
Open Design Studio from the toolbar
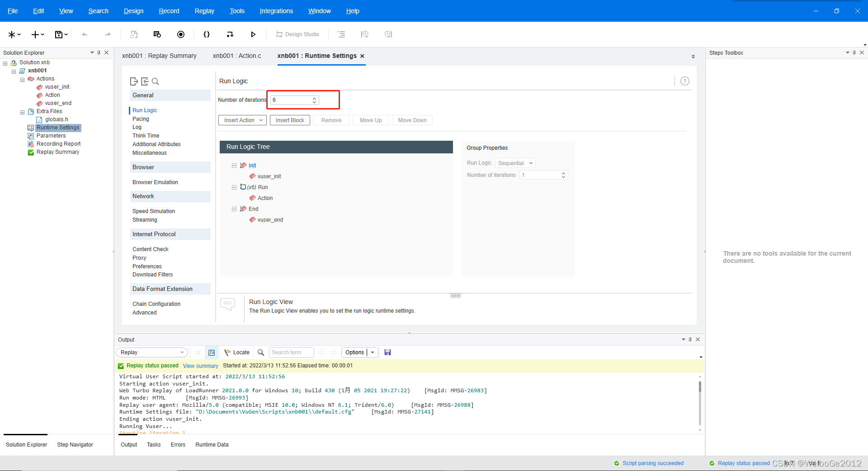(297, 34)
